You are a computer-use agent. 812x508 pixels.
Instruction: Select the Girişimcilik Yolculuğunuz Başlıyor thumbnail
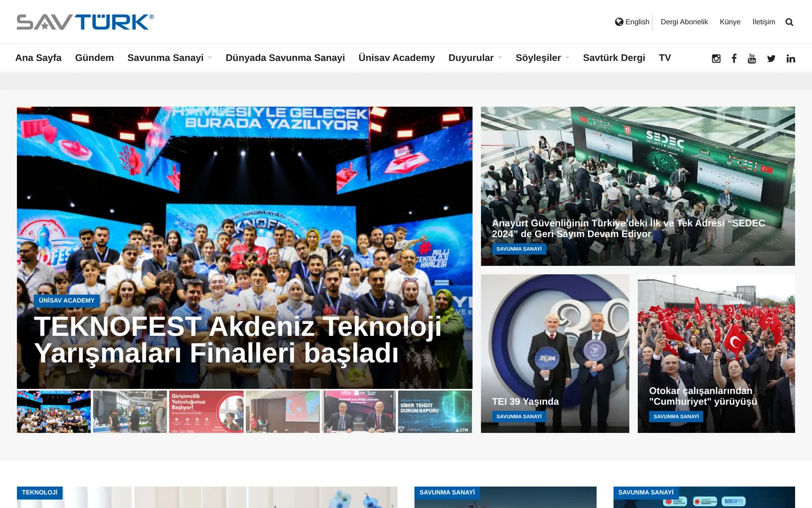coord(206,411)
